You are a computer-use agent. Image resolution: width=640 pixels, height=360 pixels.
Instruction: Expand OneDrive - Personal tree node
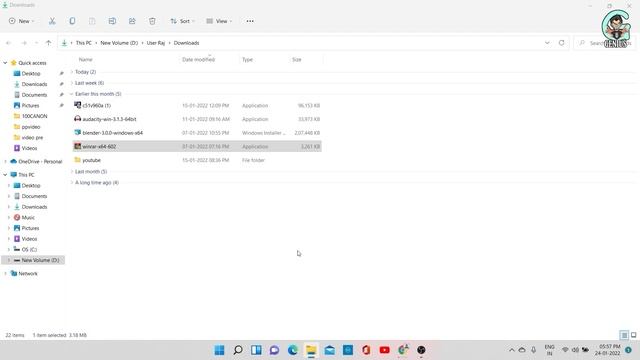click(5, 162)
